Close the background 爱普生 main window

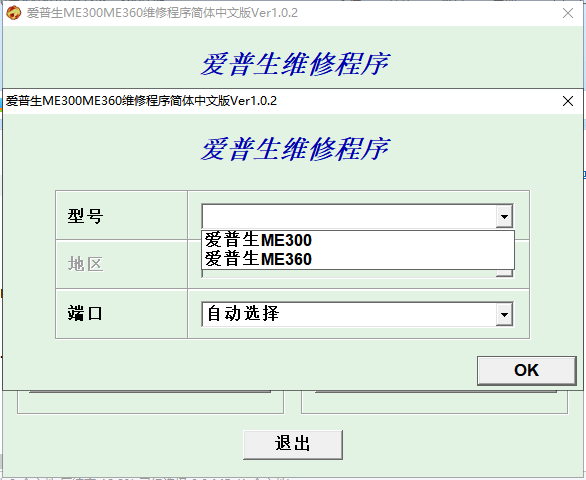pyautogui.click(x=568, y=13)
